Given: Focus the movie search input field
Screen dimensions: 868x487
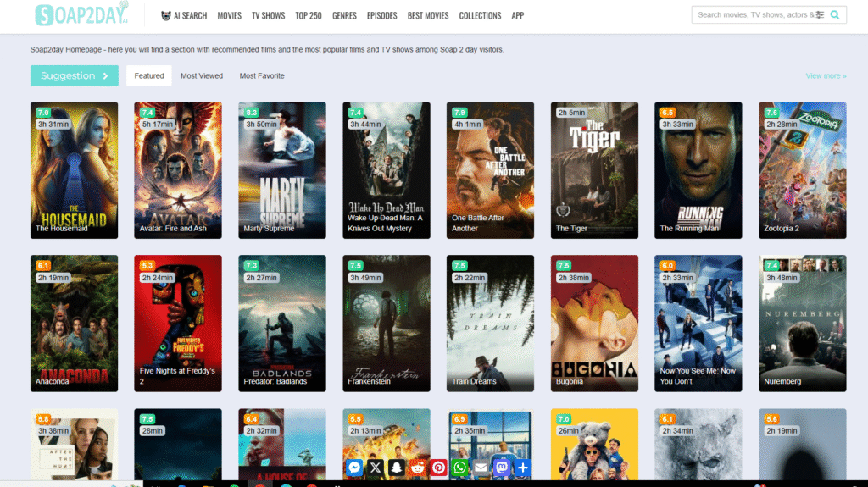Looking at the screenshot, I should click(x=753, y=14).
